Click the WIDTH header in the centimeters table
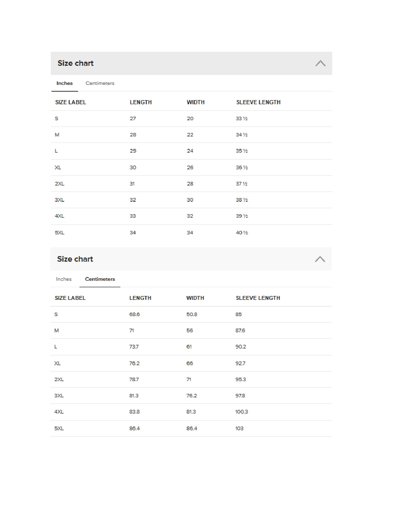Viewport: 411px width, 532px height. coord(195,298)
